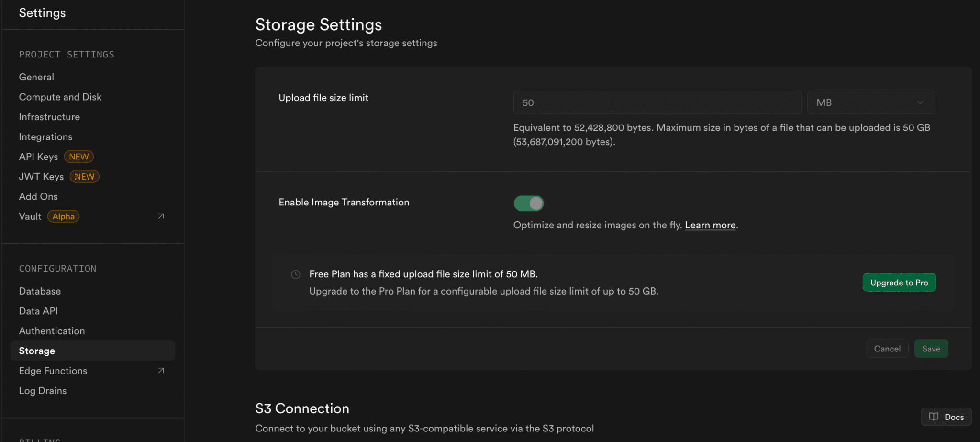Click the NEW badge beside JWT Keys
980x442 pixels.
click(x=84, y=177)
